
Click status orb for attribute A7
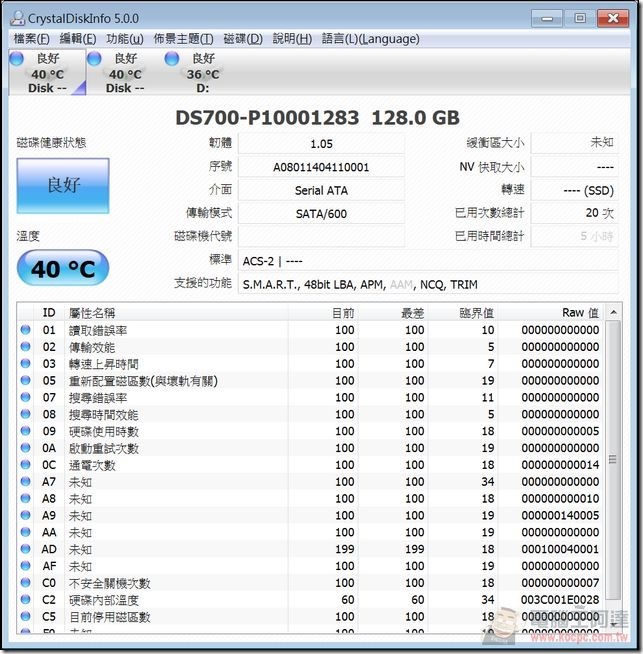(25, 481)
